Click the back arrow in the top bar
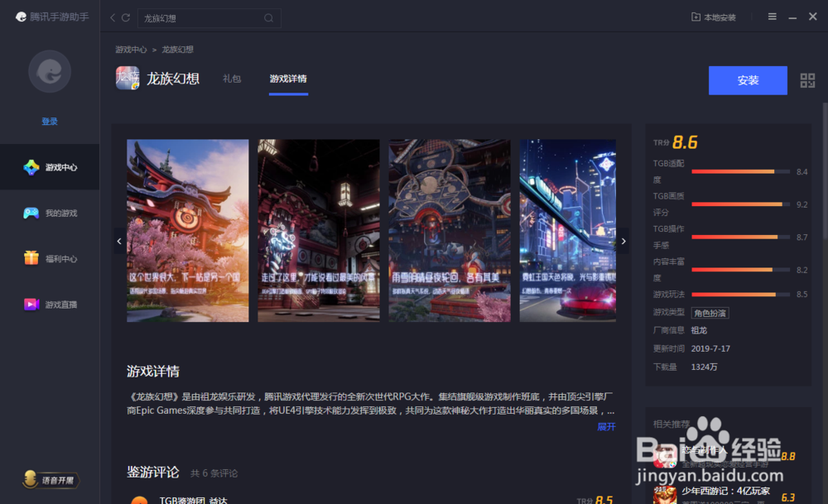This screenshot has width=828, height=504. 113,18
